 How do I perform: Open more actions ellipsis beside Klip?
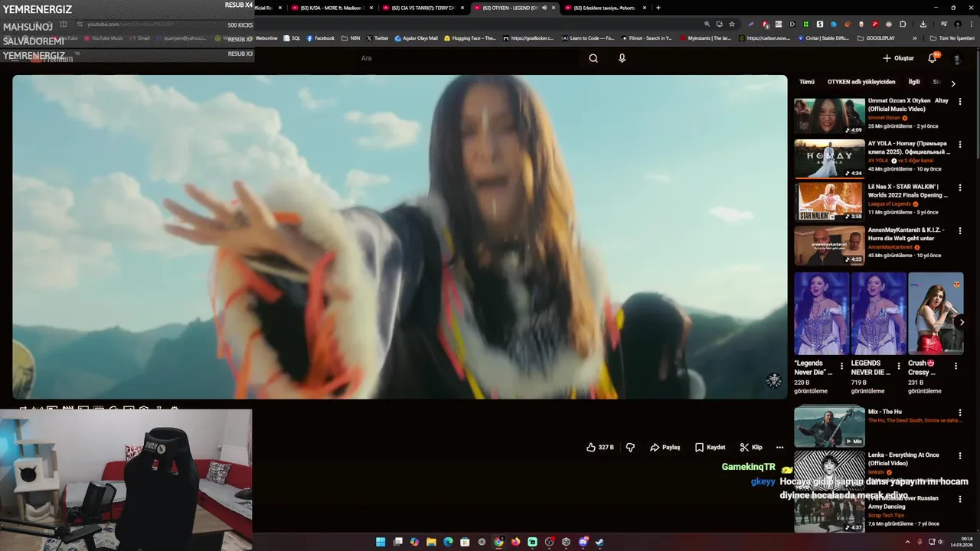point(779,447)
